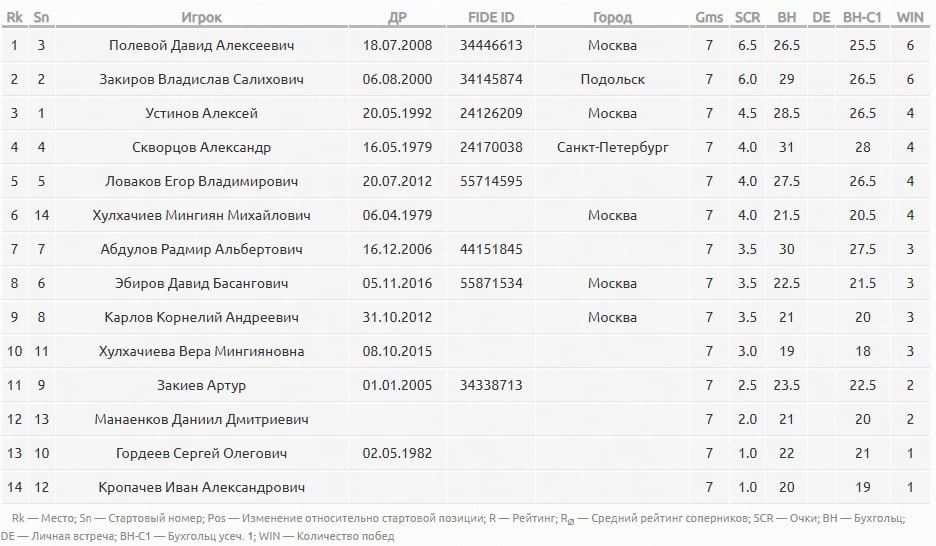Click the Gms column header
The image size is (936, 546).
(709, 17)
